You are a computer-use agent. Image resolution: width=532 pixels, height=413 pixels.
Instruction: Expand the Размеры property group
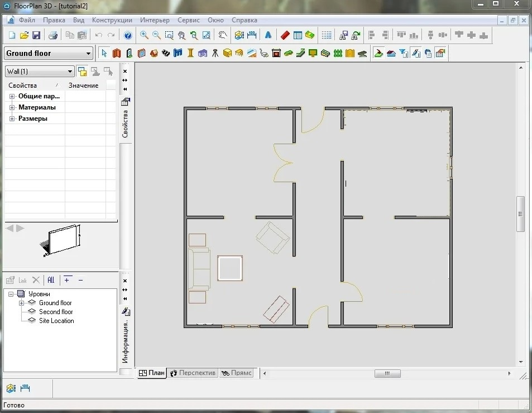pos(12,119)
